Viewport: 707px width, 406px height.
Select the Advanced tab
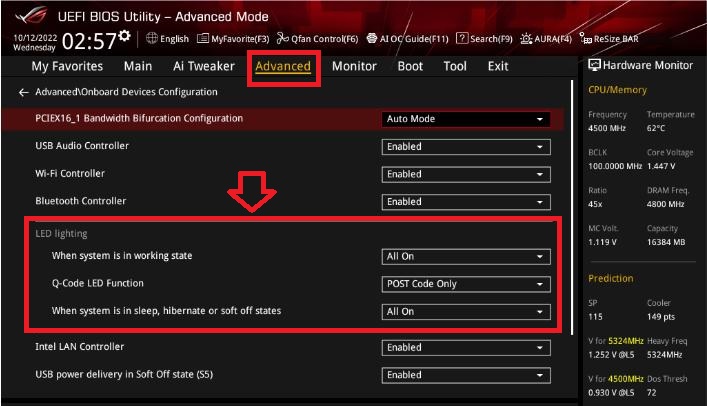(x=283, y=66)
